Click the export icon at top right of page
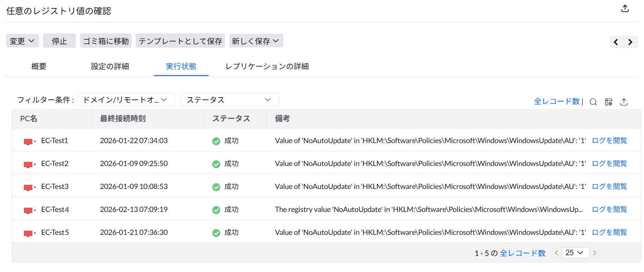The width and height of the screenshot is (644, 272). (625, 9)
